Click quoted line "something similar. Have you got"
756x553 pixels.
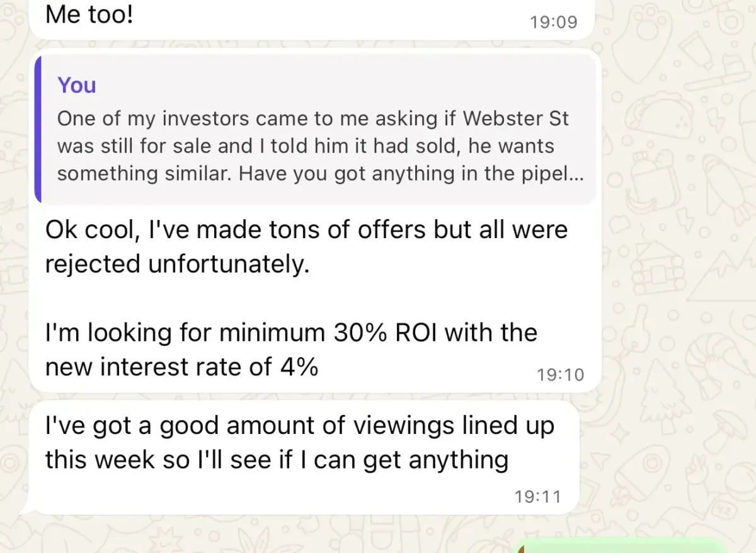[189, 174]
